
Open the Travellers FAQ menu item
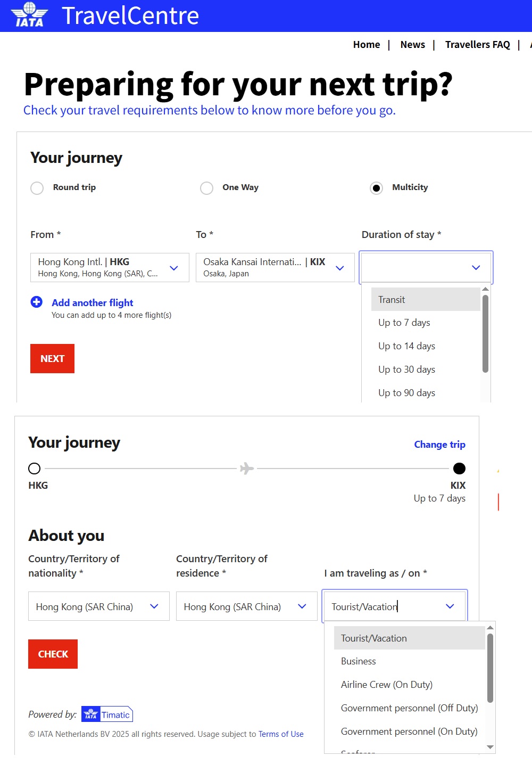pyautogui.click(x=477, y=45)
